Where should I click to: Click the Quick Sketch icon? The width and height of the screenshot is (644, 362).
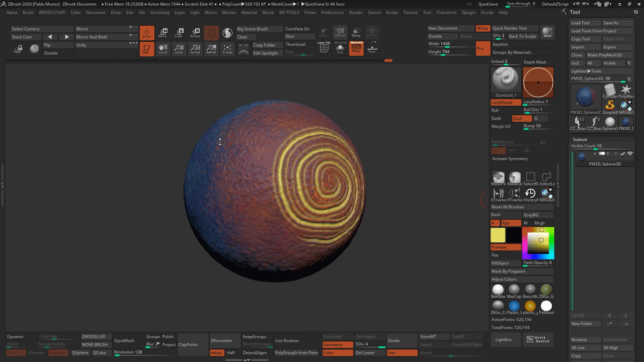[x=538, y=339]
